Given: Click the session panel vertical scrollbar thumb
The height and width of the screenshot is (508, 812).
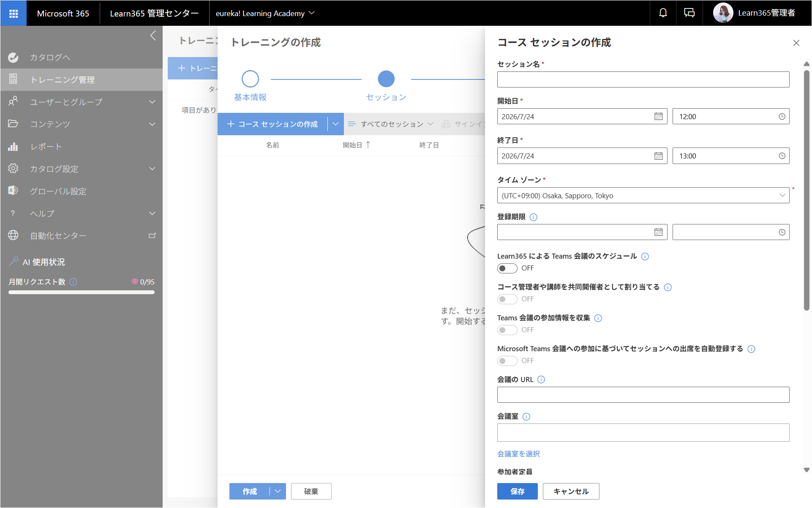Looking at the screenshot, I should (x=807, y=190).
